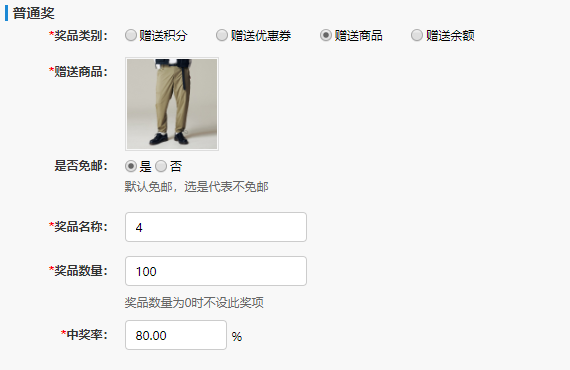The height and width of the screenshot is (370, 570).
Task: Click the 默认免邮 hint text
Action: point(196,187)
